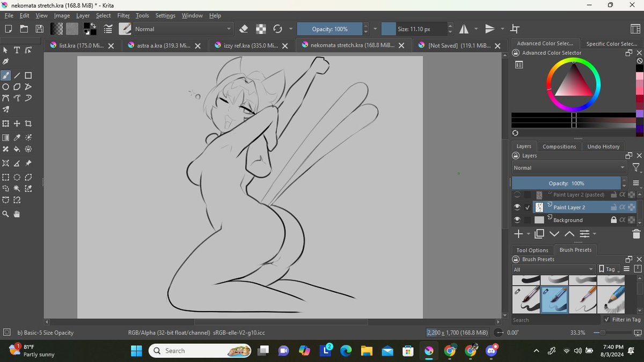
Task: Toggle preserve alpha in toolbar
Action: pyautogui.click(x=261, y=29)
